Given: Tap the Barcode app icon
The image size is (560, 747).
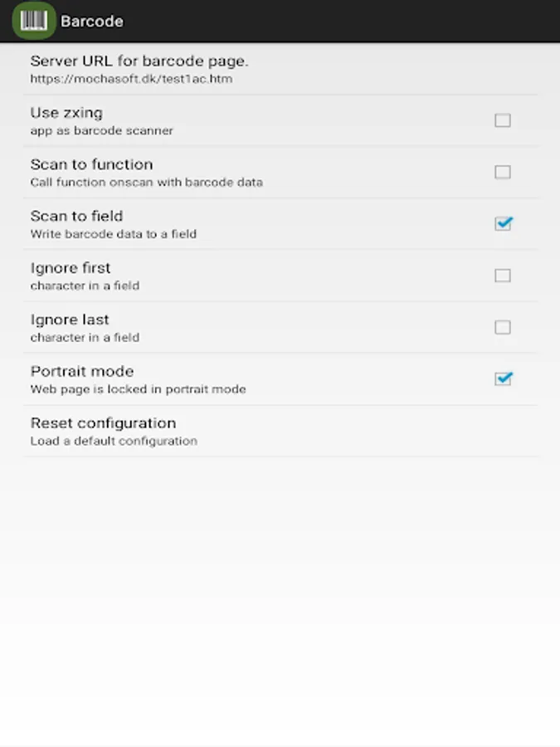Looking at the screenshot, I should point(34,21).
